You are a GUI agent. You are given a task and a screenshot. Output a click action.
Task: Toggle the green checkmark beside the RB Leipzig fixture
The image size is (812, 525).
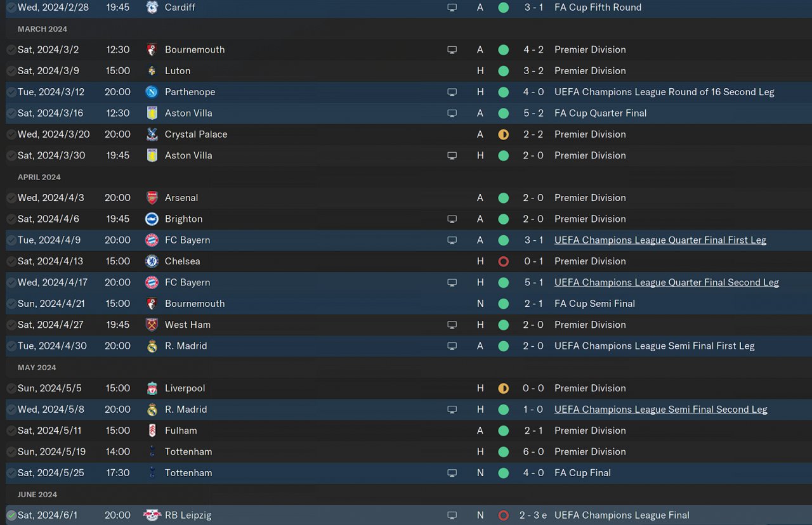pos(11,515)
